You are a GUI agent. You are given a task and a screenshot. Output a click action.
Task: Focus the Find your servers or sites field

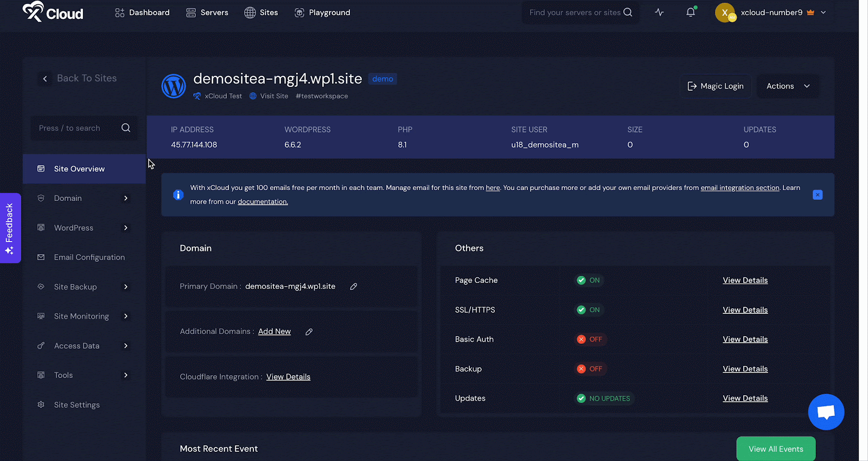click(580, 12)
